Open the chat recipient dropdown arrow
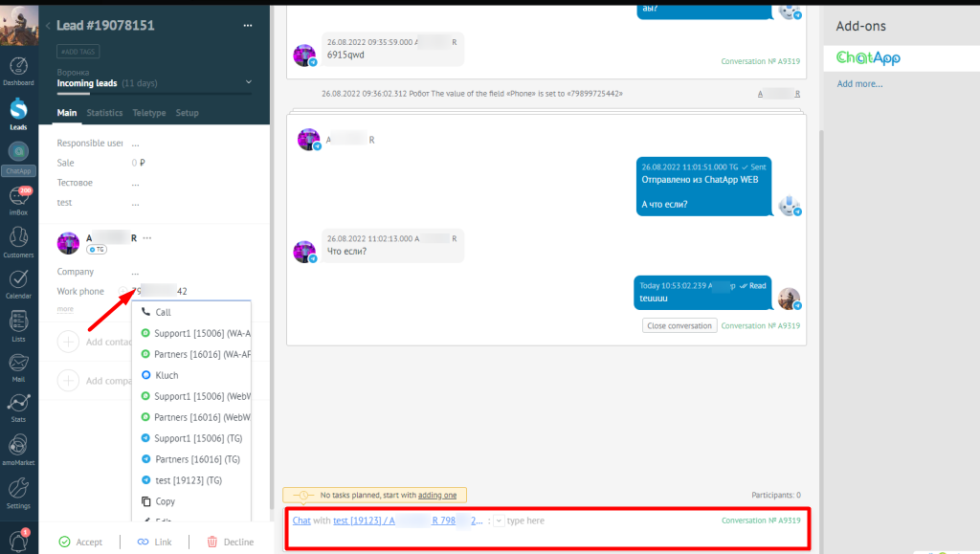Viewport: 980px width, 554px height. click(x=498, y=521)
